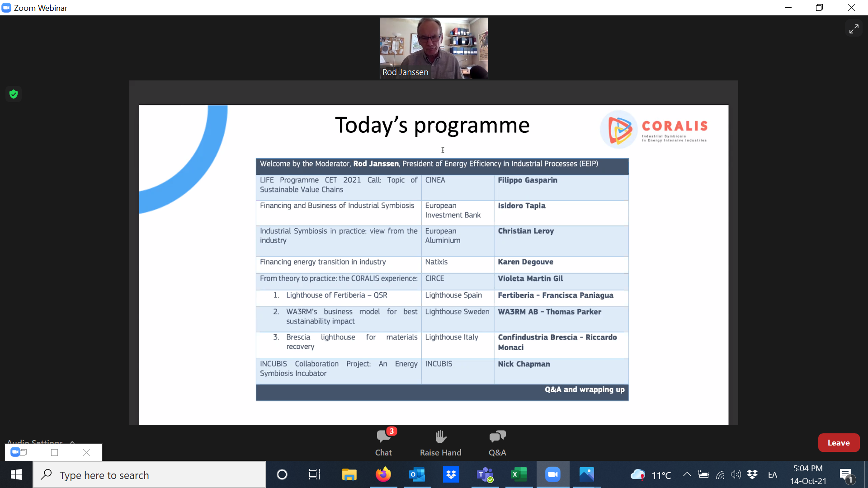The image size is (868, 488).
Task: Open the Q&A panel
Action: pos(497,442)
